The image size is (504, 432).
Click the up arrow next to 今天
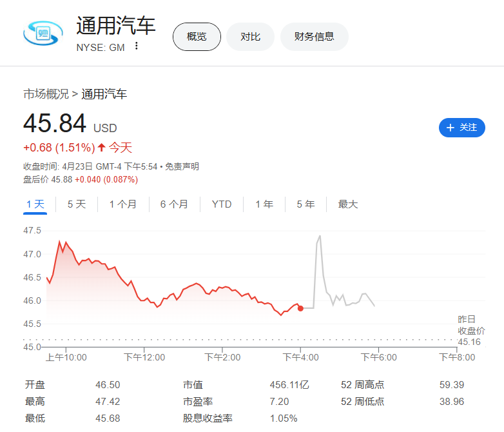click(102, 147)
